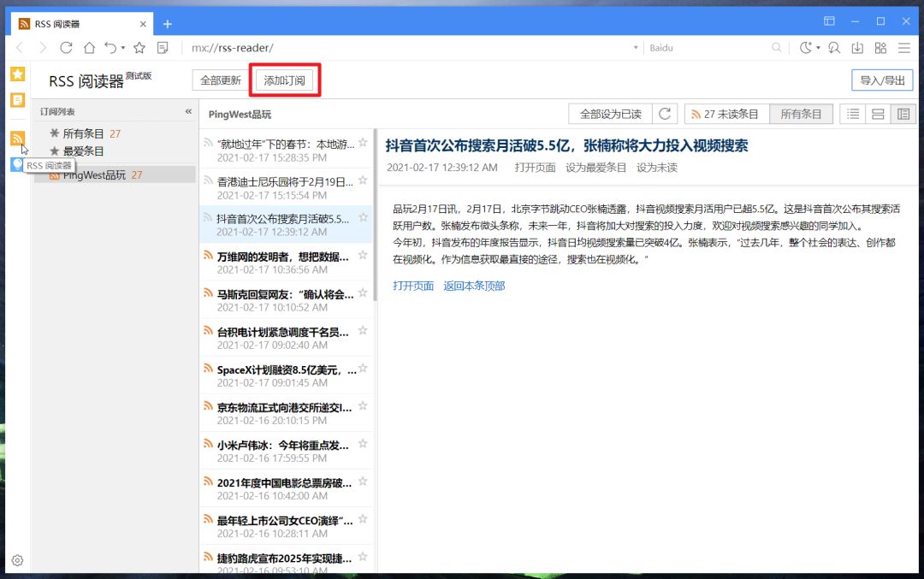Toggle night mode moon icon
This screenshot has height=579, width=924.
806,48
